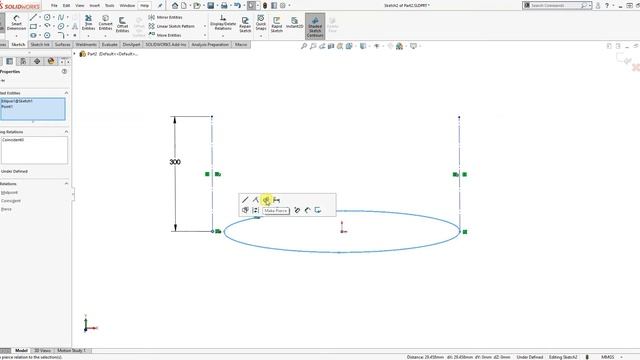Click the Home icon in title toolbar
This screenshot has width=640, height=360.
click(175, 6)
